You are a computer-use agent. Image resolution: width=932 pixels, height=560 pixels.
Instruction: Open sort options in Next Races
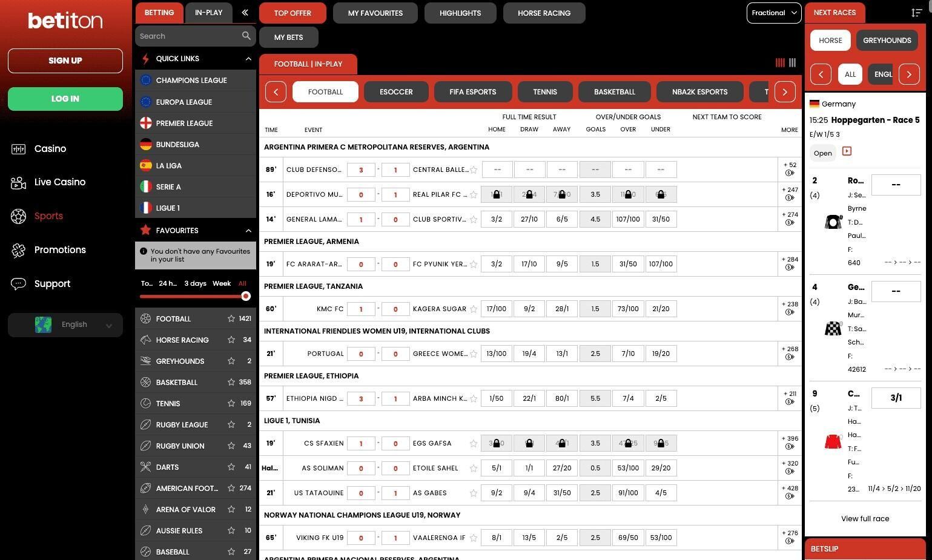point(916,13)
